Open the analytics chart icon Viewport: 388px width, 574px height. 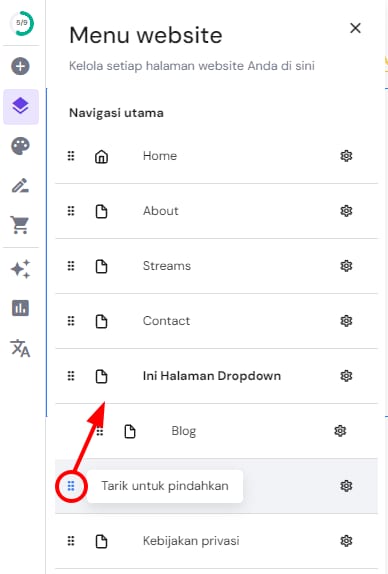pyautogui.click(x=20, y=308)
